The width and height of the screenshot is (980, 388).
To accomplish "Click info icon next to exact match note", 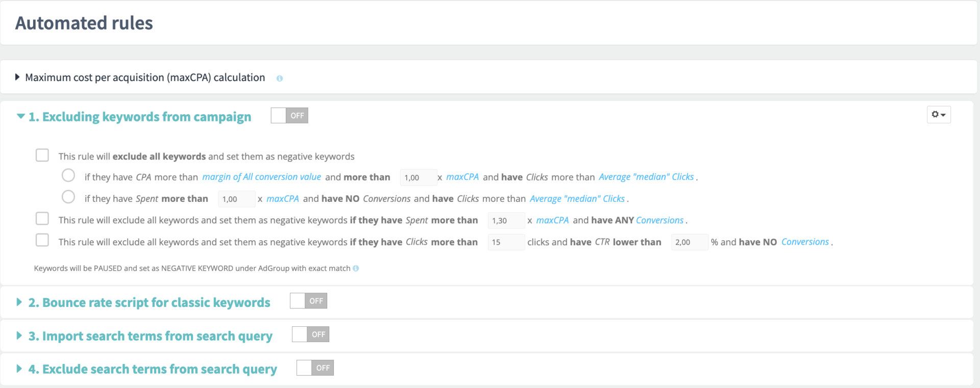I will (x=356, y=268).
